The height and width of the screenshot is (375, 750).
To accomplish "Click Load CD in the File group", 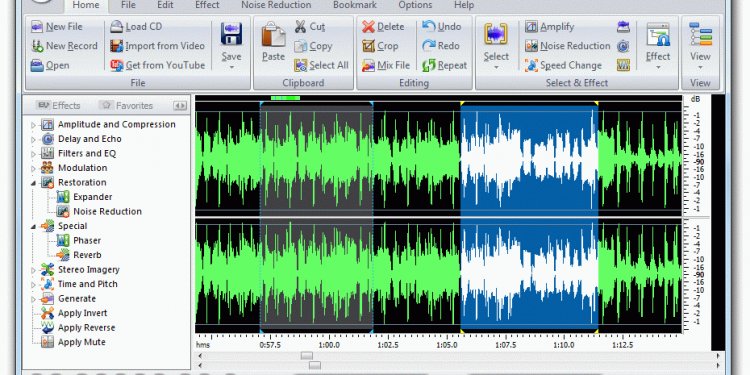I will [x=136, y=27].
